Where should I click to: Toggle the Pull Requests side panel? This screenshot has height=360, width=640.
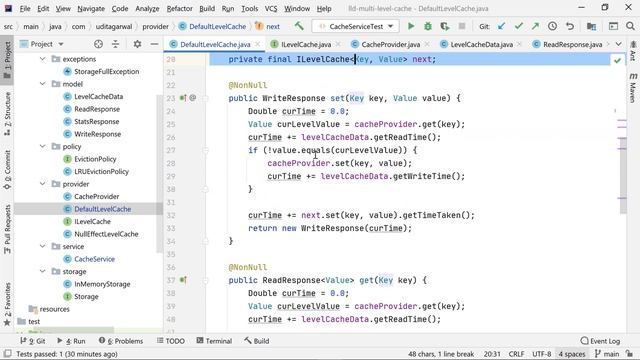(x=7, y=229)
